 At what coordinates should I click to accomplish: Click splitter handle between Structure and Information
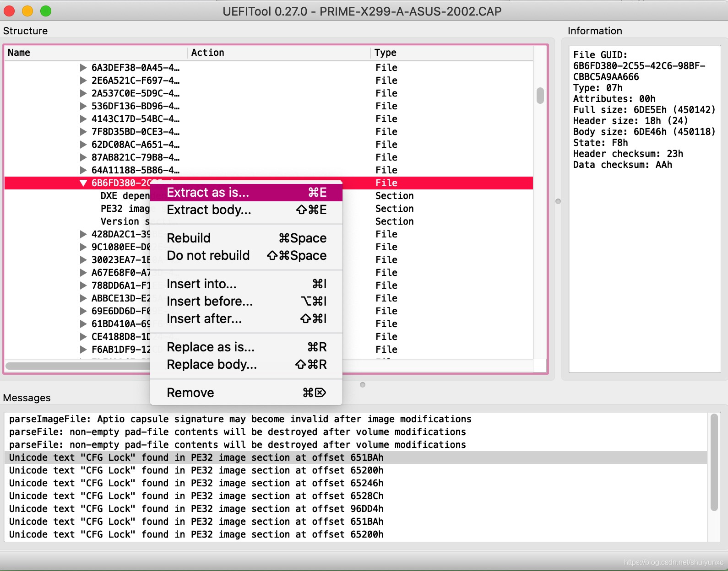click(558, 201)
